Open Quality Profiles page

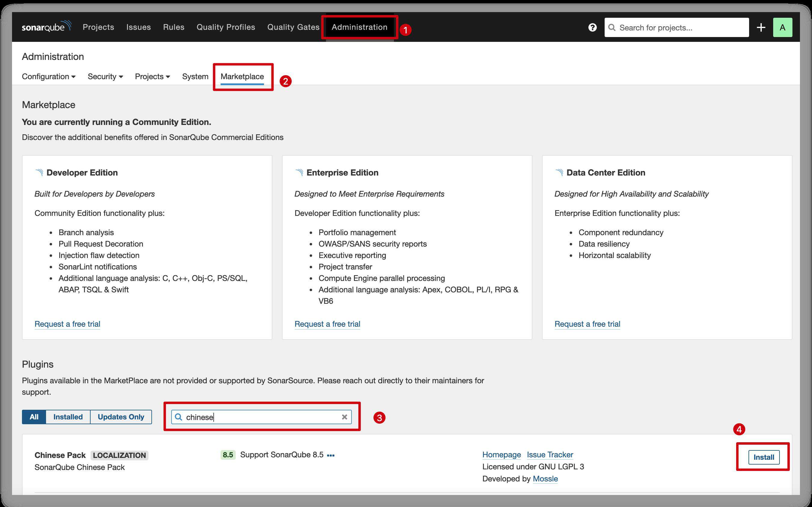(x=225, y=27)
